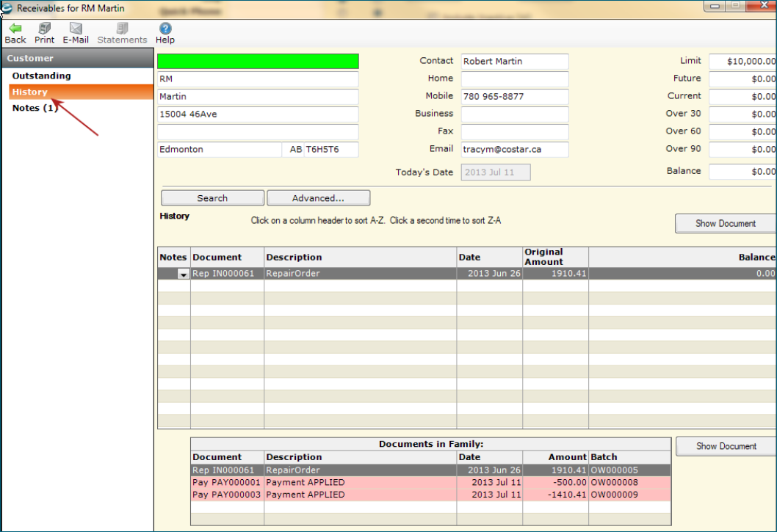Click the Over 30 amount field
Screen dimensions: 777x532
[742, 114]
